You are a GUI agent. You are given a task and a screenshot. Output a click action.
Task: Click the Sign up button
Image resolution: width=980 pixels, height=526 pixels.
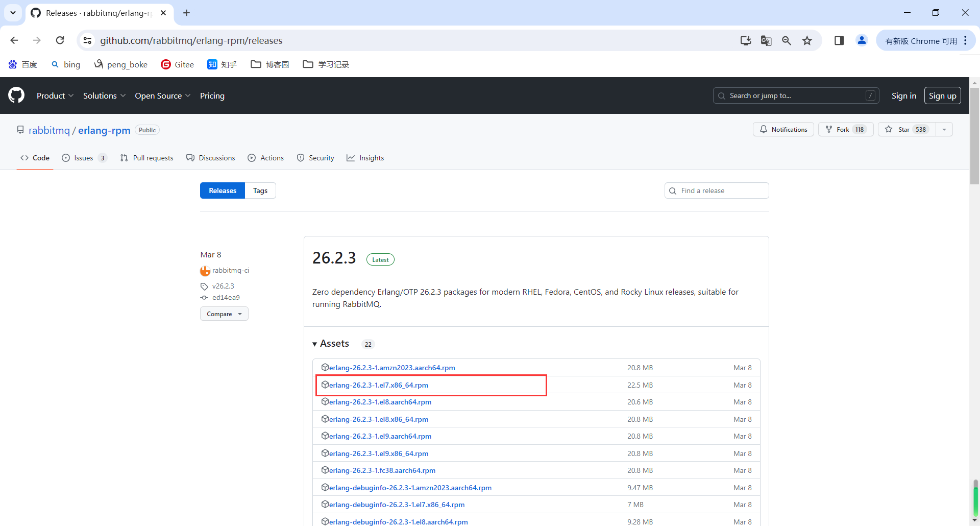tap(942, 95)
